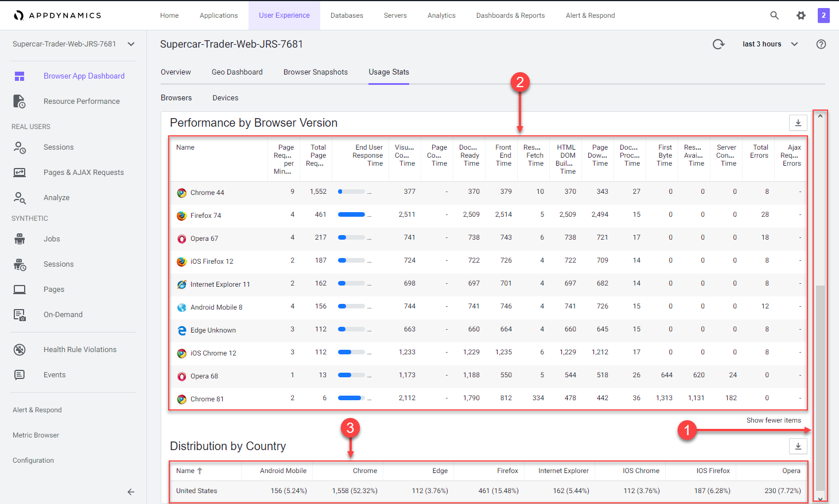Open Dashboards & Reports menu
The image size is (839, 504).
point(511,15)
